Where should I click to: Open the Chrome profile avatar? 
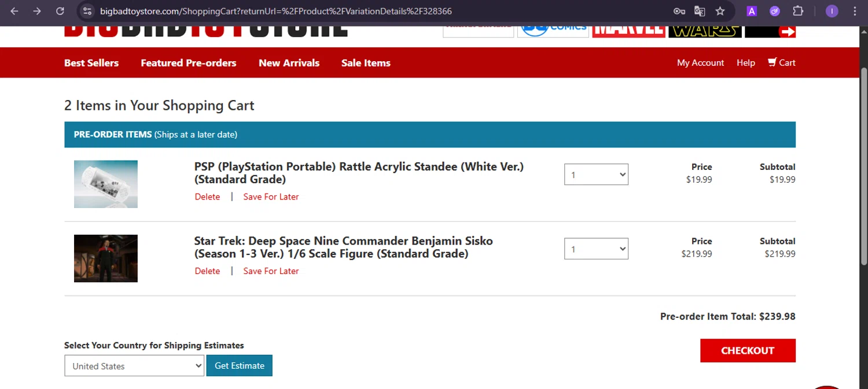coord(832,11)
